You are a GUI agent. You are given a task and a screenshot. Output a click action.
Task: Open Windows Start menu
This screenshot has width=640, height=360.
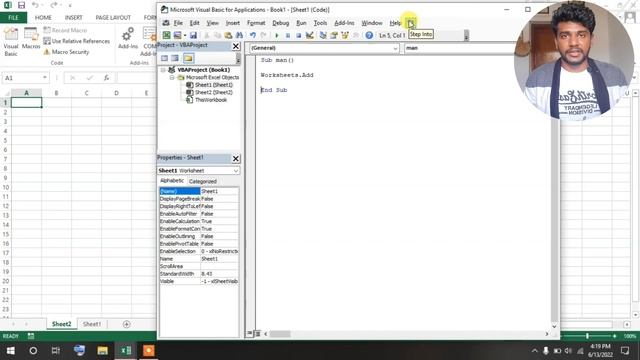point(11,351)
